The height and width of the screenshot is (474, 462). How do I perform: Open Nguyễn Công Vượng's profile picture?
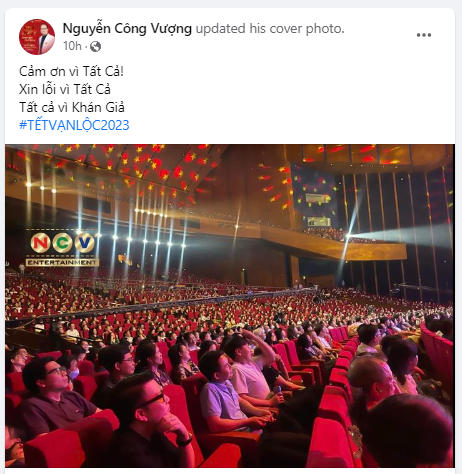[x=37, y=37]
